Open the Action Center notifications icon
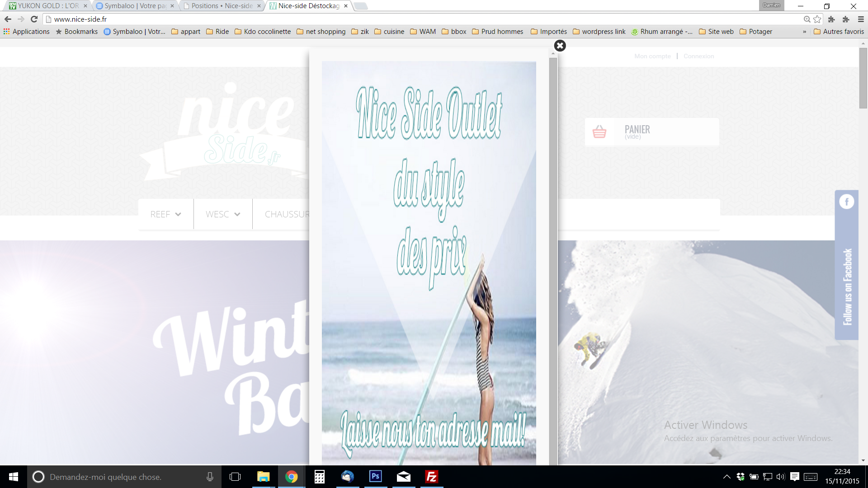 coord(794,477)
